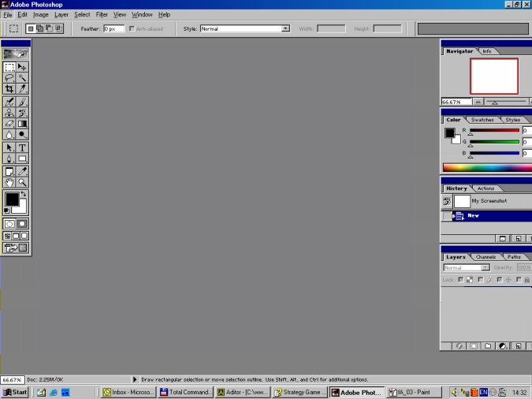Screen dimensions: 532x399
Task: Select the Rectangular Marquee tool
Action: 9,67
